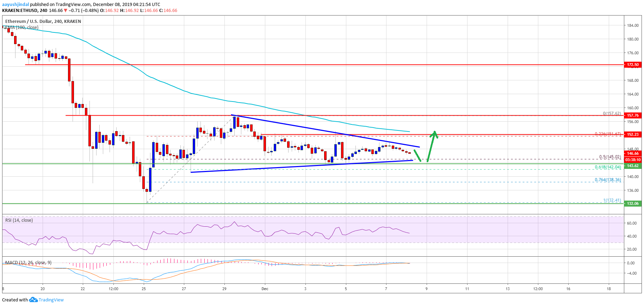
Task: Click the 157.76 resistance price label
Action: click(633, 115)
